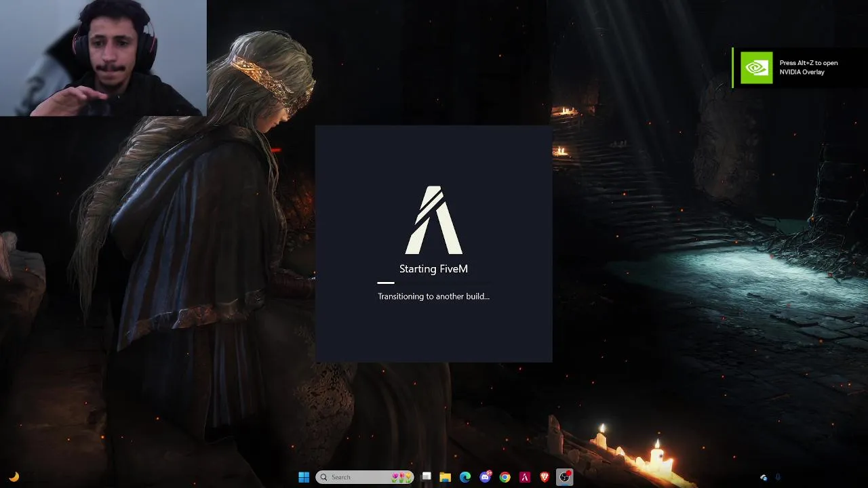868x488 pixels.
Task: Open OBS Studio from the taskbar
Action: pyautogui.click(x=564, y=477)
